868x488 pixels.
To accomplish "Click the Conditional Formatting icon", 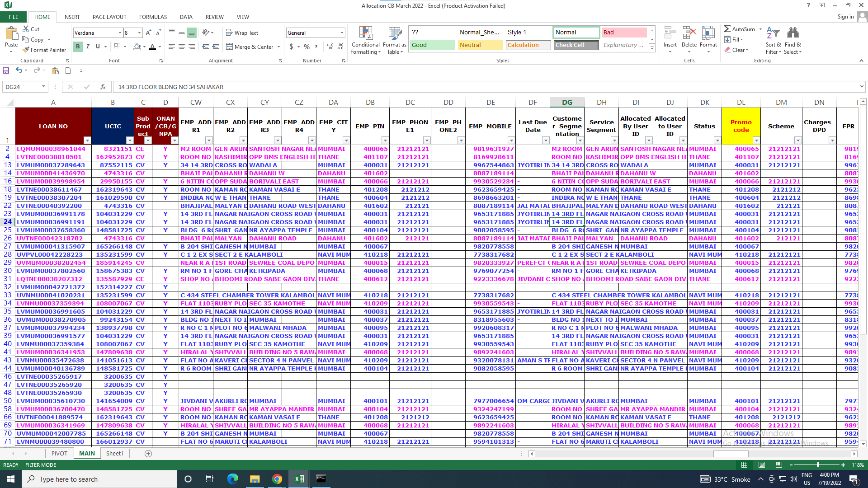I will [x=365, y=34].
